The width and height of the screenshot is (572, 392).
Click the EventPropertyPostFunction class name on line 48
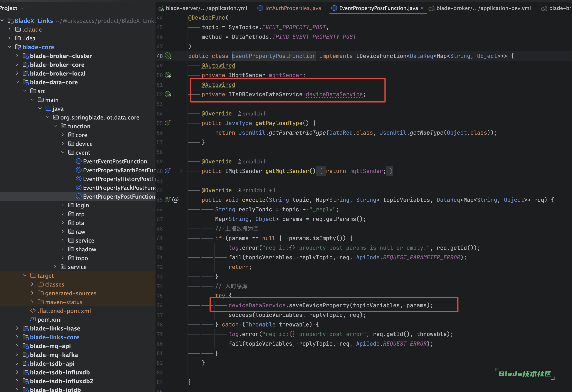(274, 56)
